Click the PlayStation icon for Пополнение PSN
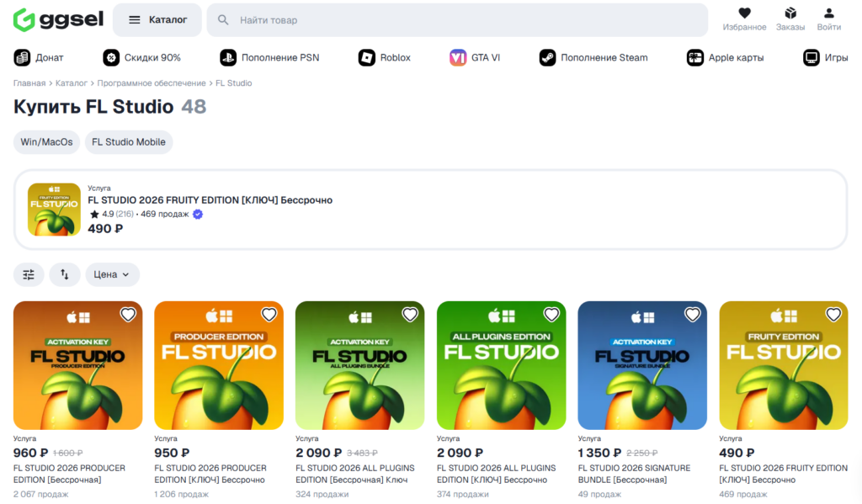This screenshot has width=862, height=504. [x=228, y=57]
